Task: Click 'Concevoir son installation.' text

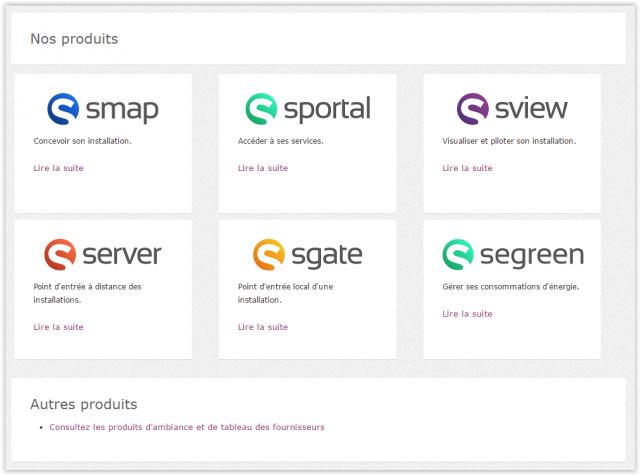Action: (82, 141)
